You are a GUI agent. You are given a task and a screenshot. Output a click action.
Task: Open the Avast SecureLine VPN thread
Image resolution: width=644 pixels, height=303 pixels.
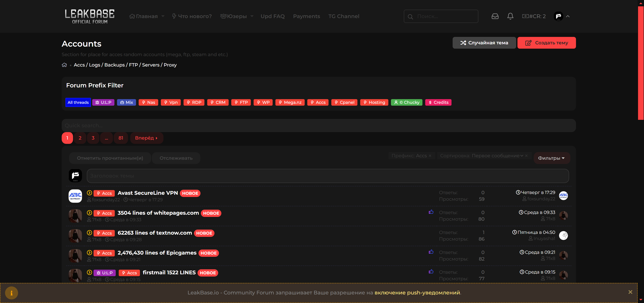pos(148,193)
